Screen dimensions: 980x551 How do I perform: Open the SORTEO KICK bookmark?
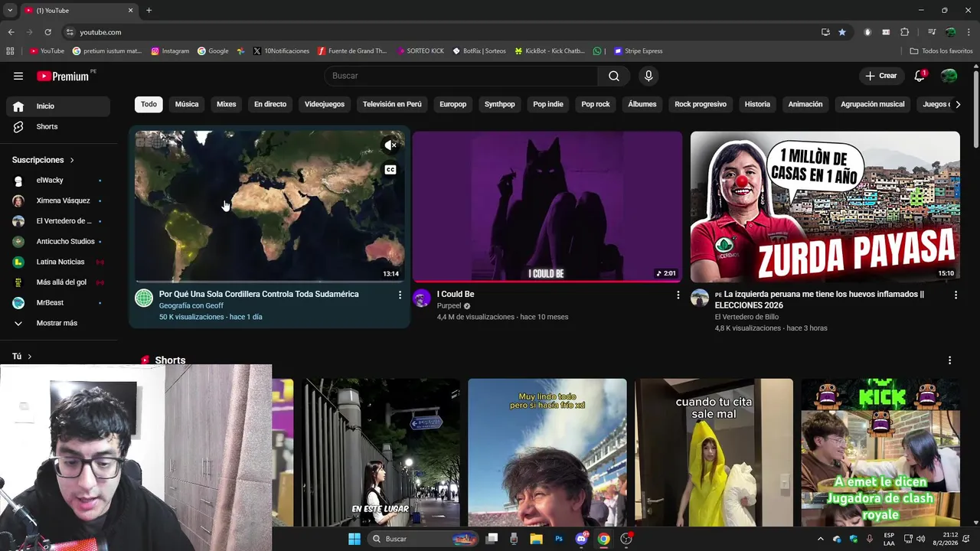pyautogui.click(x=420, y=51)
